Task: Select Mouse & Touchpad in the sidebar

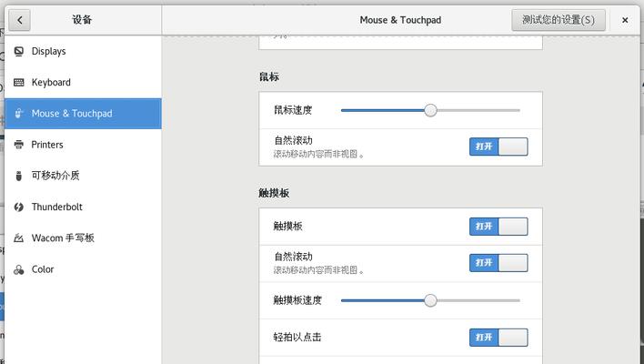Action: pyautogui.click(x=83, y=114)
